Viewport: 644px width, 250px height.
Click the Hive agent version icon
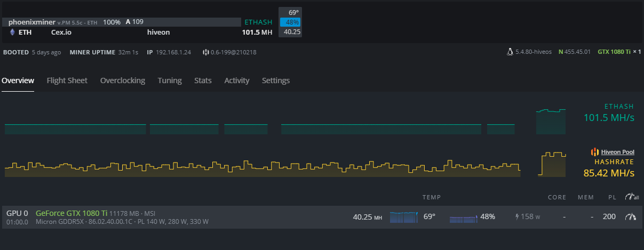pos(205,52)
